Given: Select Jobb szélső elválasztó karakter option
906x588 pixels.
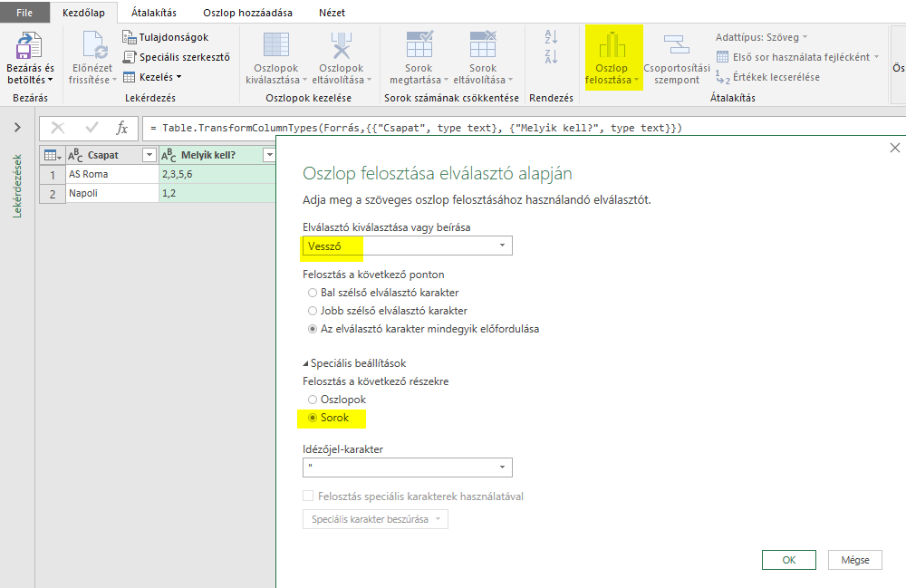Looking at the screenshot, I should pos(313,311).
